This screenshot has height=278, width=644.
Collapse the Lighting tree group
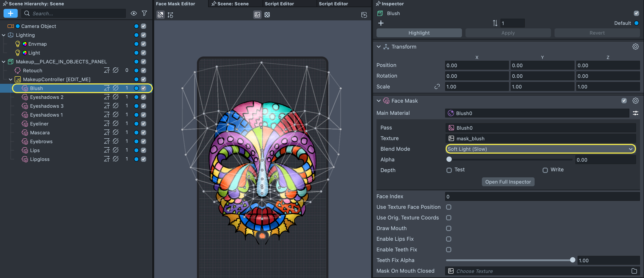tap(4, 35)
